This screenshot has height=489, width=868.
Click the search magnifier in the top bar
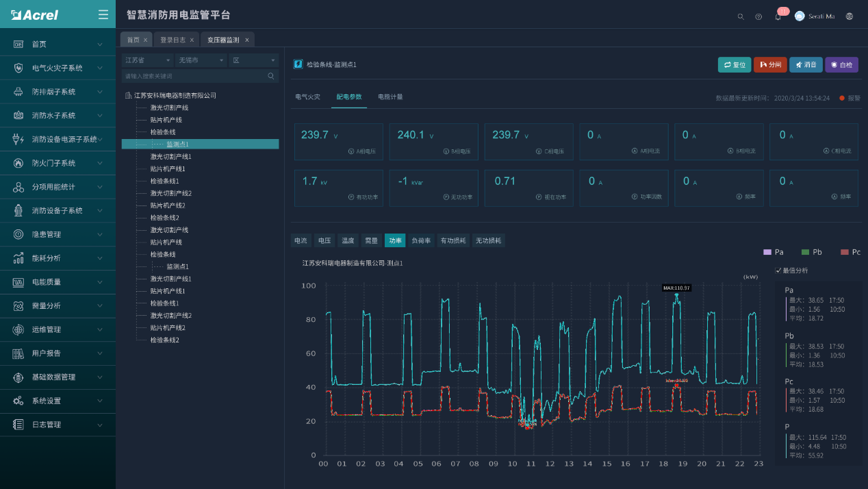coord(740,16)
